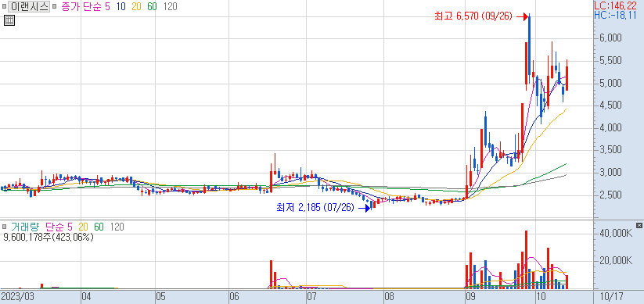Select the blue 10 price moving average
644x304 pixels.
point(121,7)
